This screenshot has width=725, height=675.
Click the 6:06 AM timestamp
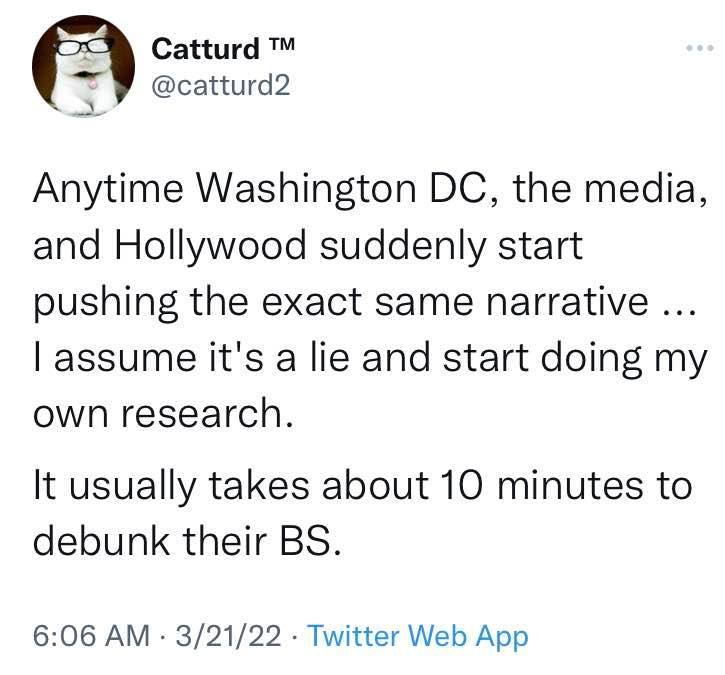84,635
